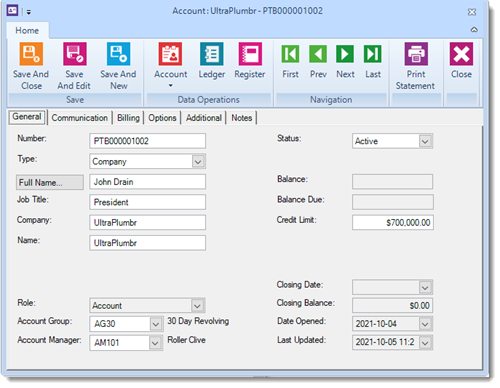
Task: Click the empty Balance field
Action: pyautogui.click(x=392, y=182)
